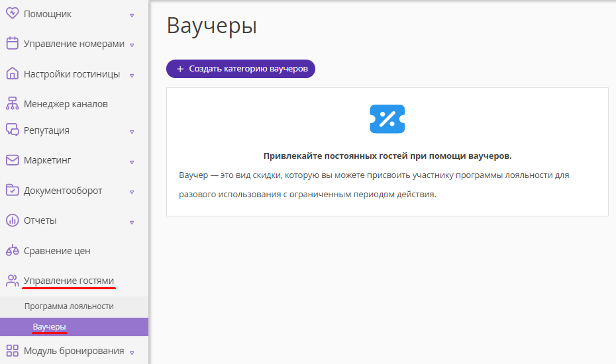Expand the Настройки гостиницы arrow
The width and height of the screenshot is (616, 364).
click(x=132, y=75)
